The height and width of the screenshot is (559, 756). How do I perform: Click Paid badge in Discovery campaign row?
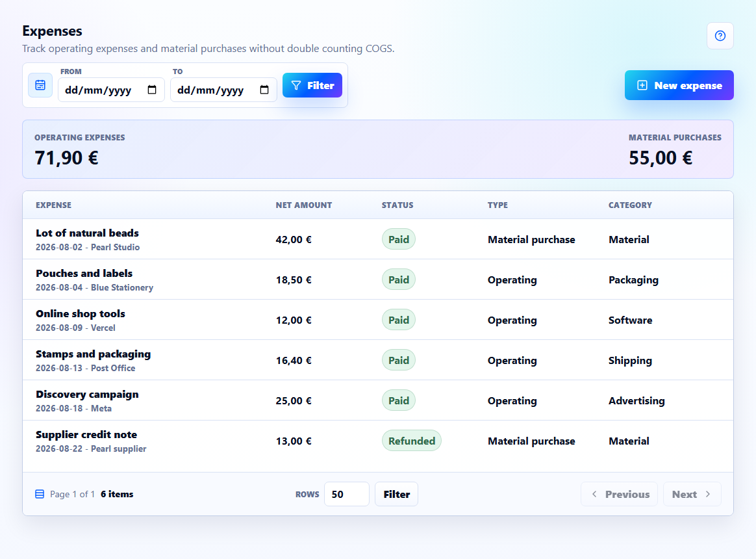[x=399, y=400]
